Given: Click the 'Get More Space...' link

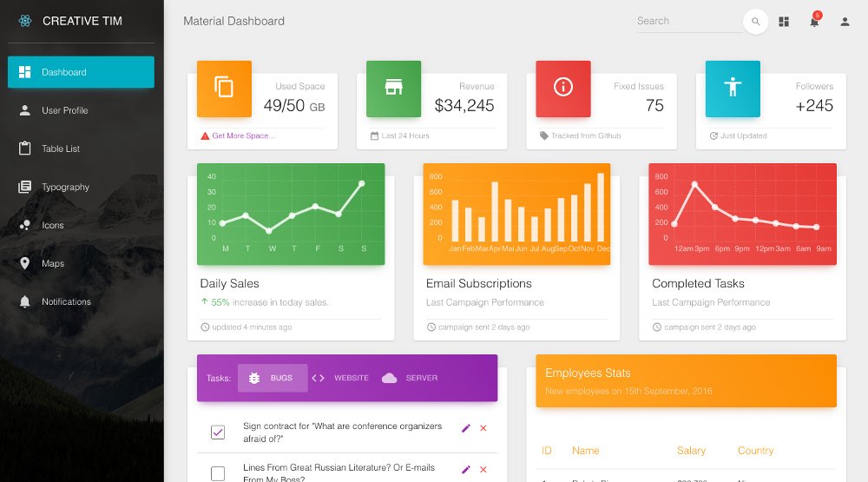Looking at the screenshot, I should pos(242,135).
